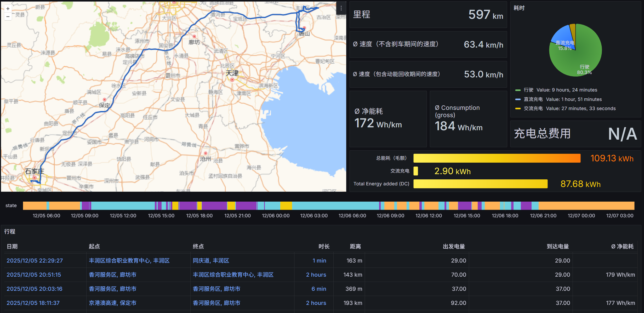
Task: Zoom in on the map
Action: [x=8, y=9]
